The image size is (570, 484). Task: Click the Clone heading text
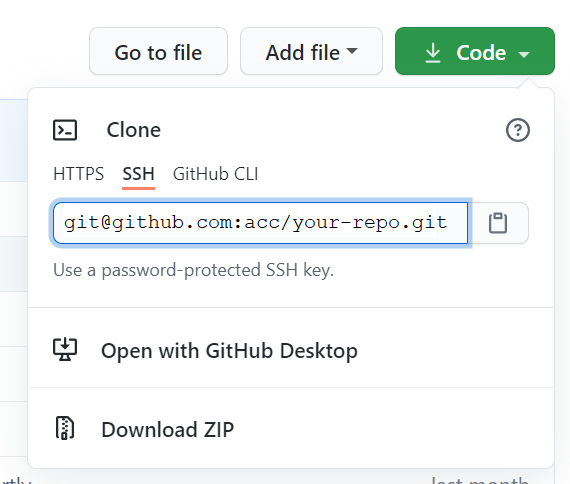coord(134,130)
